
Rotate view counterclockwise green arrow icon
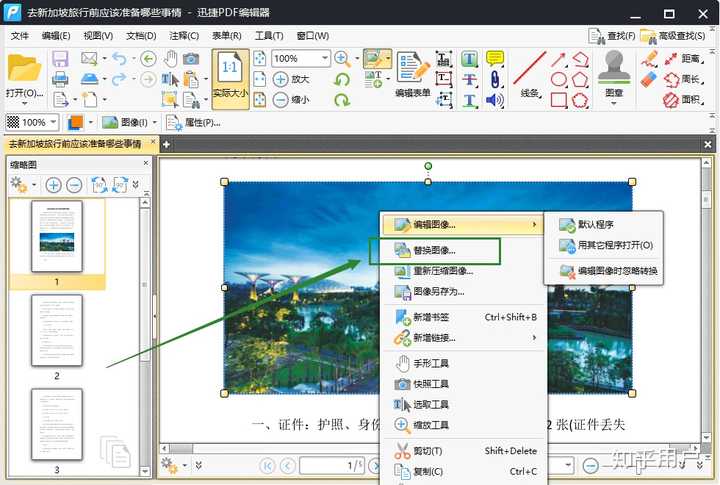coord(342,79)
